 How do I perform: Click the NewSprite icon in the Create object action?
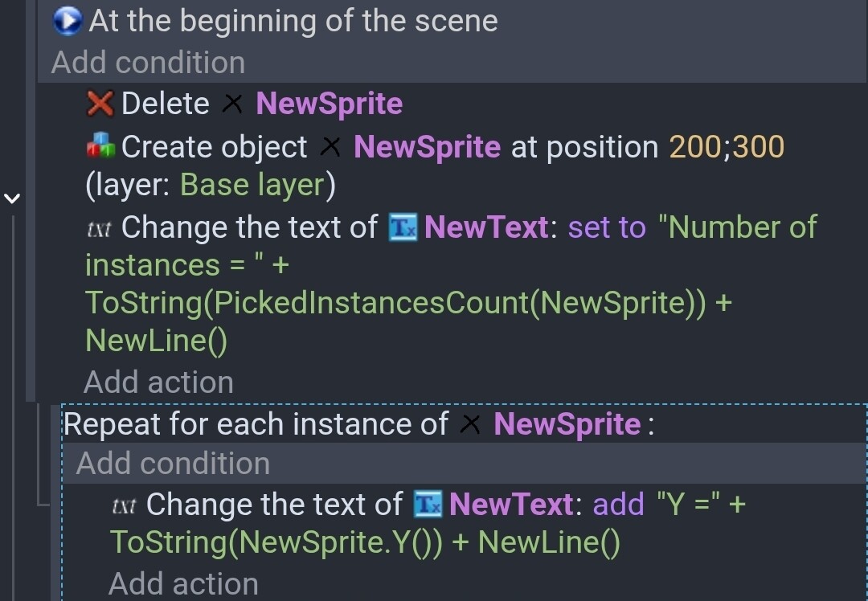pyautogui.click(x=330, y=147)
